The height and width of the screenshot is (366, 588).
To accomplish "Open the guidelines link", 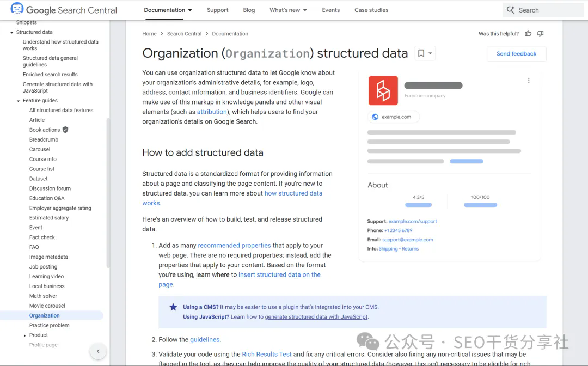I will (x=205, y=339).
